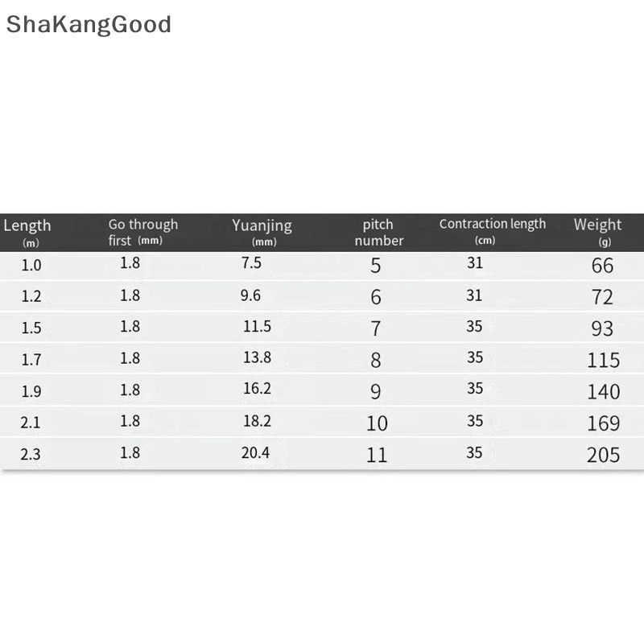This screenshot has width=644, height=644.
Task: Click the 7.5 Yuanjing value
Action: [x=251, y=263]
